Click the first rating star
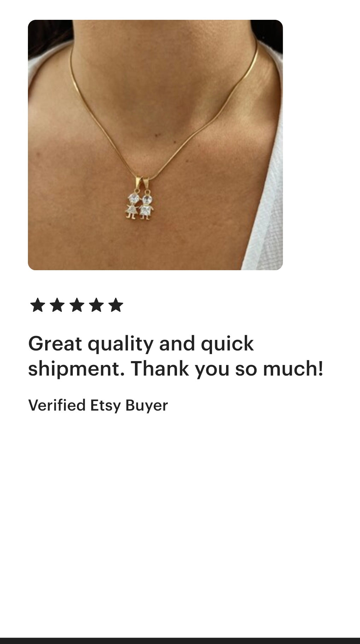The image size is (360, 644). 37,305
